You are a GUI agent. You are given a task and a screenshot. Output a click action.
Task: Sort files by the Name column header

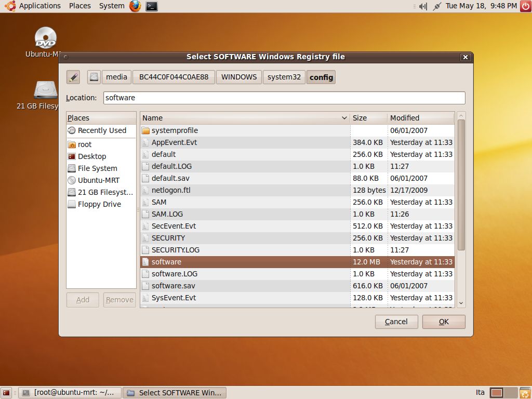(x=245, y=118)
